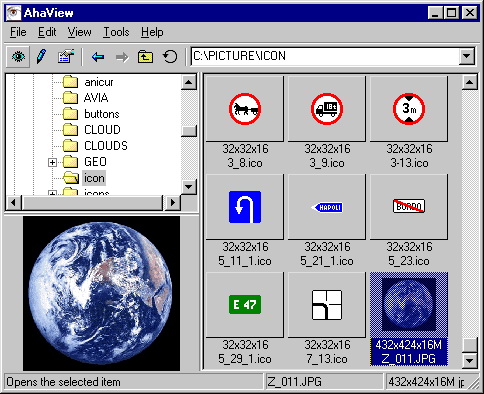Refresh using the circular arrow icon
The height and width of the screenshot is (394, 484).
(170, 57)
